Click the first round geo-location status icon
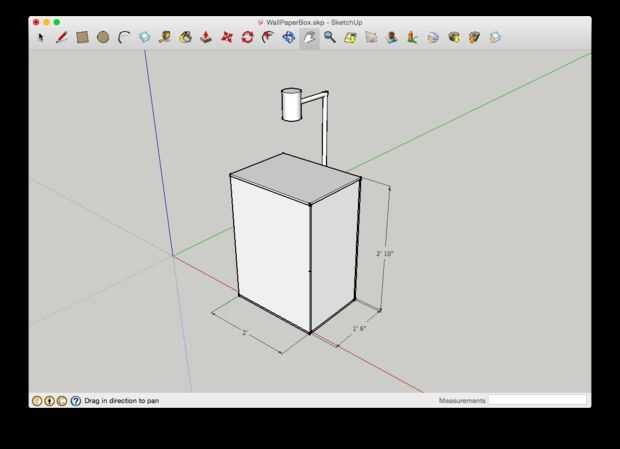 [x=37, y=401]
